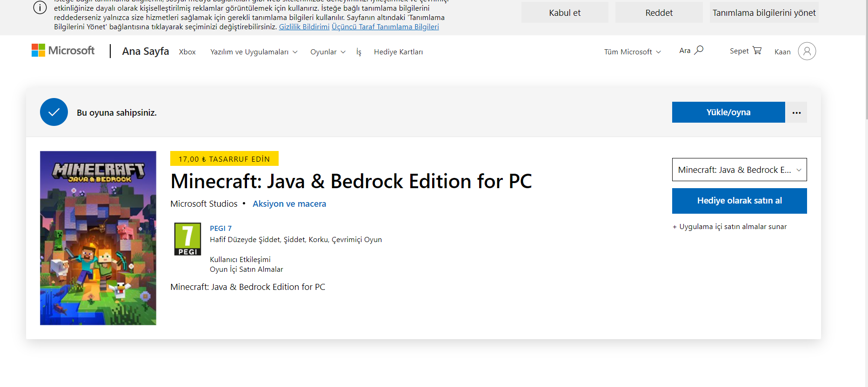The width and height of the screenshot is (868, 387).
Task: Click the PEGI 7 rating badge
Action: coord(187,239)
